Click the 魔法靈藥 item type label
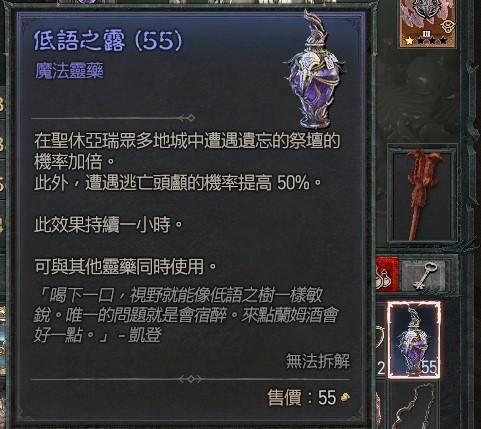481x429 pixels. pos(69,71)
